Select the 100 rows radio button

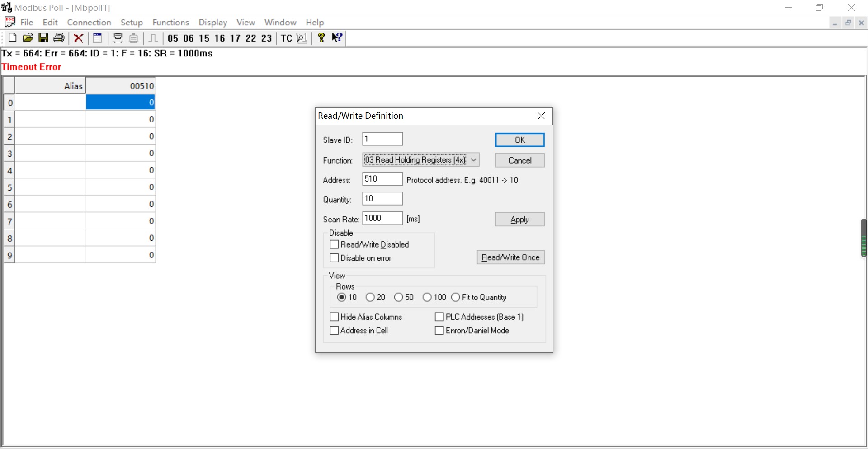[427, 297]
